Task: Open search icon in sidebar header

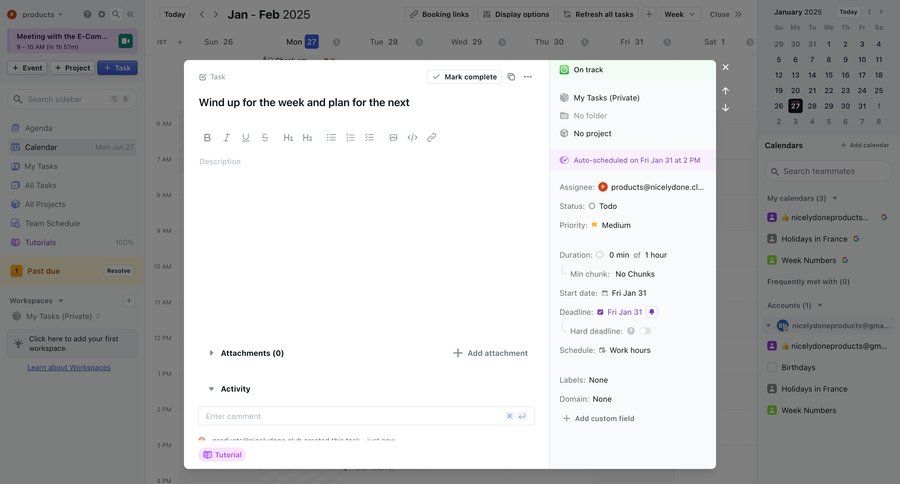Action: point(116,14)
